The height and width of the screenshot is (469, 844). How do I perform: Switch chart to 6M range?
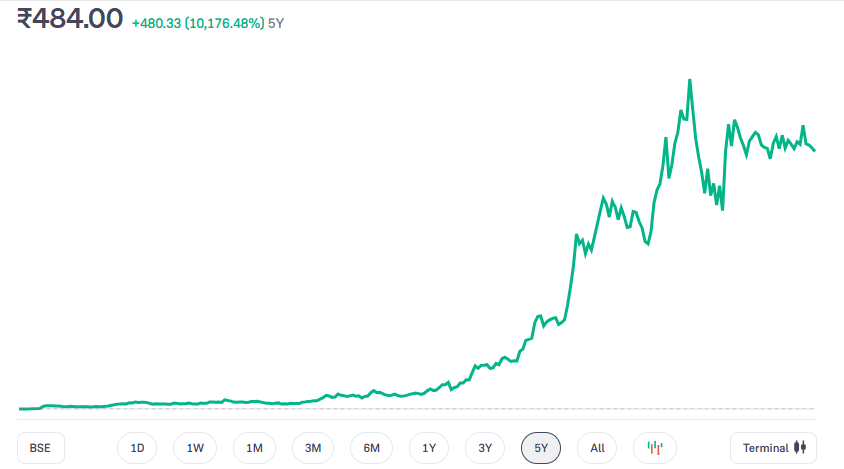371,448
